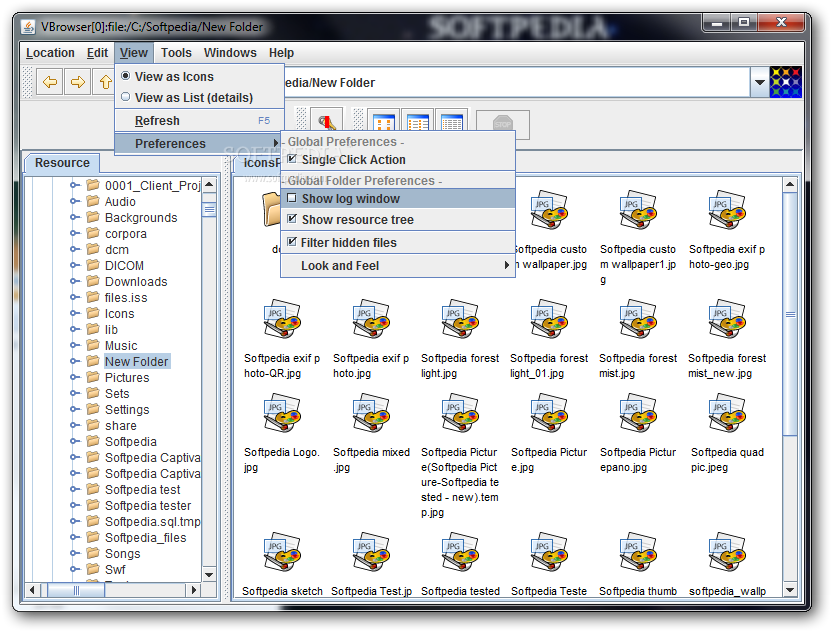This screenshot has height=632, width=832.
Task: Click resource tree scroll right arrow
Action: point(194,590)
